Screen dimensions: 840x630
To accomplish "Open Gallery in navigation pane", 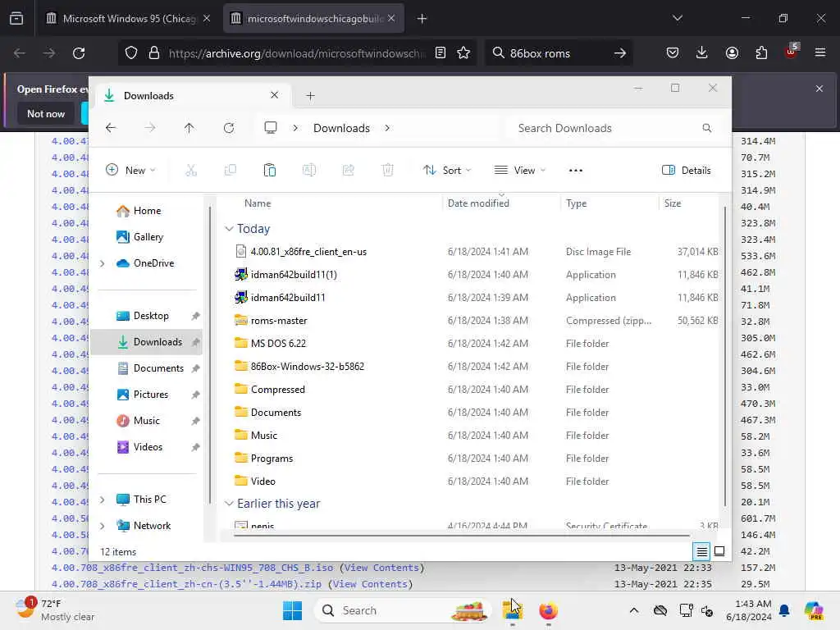I will click(x=148, y=237).
